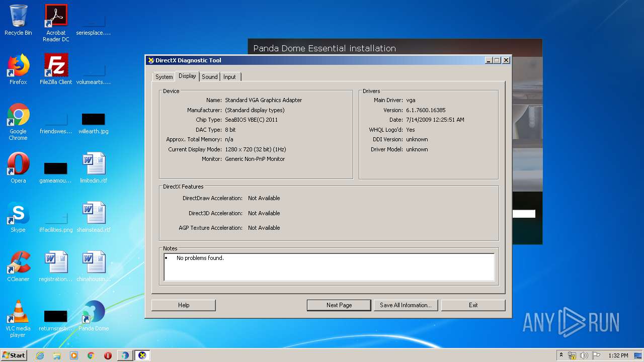Click the driver date 7/14/2009 value
The image size is (644, 362).
435,120
